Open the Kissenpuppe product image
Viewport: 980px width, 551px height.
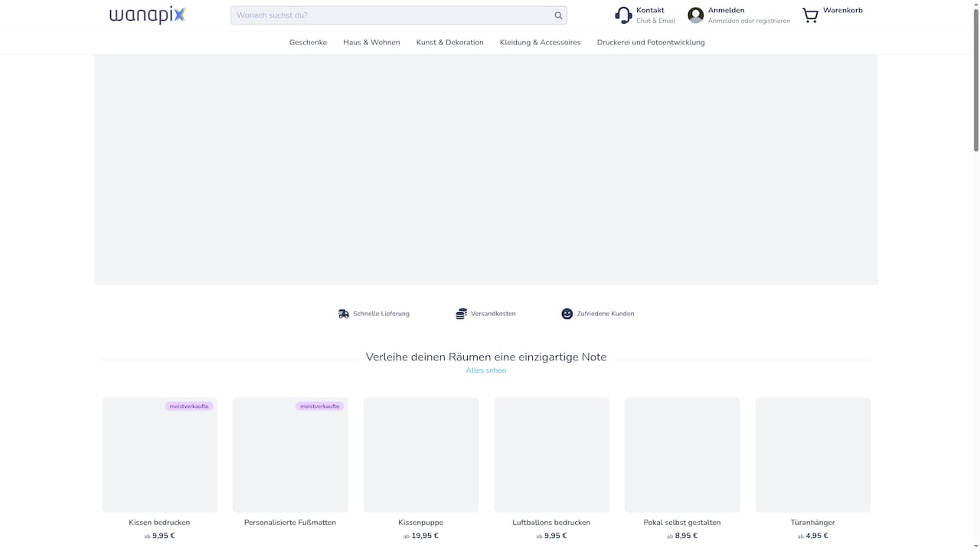(421, 455)
